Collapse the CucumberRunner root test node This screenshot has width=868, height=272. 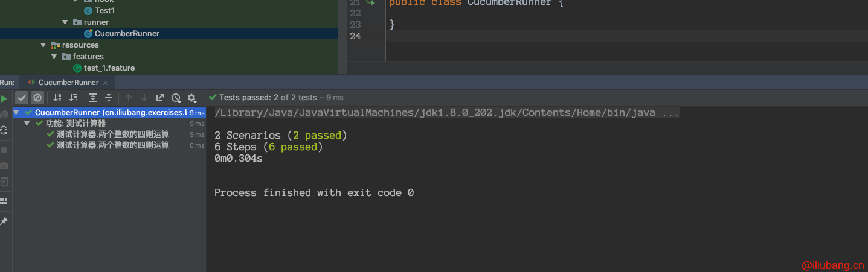(16, 113)
